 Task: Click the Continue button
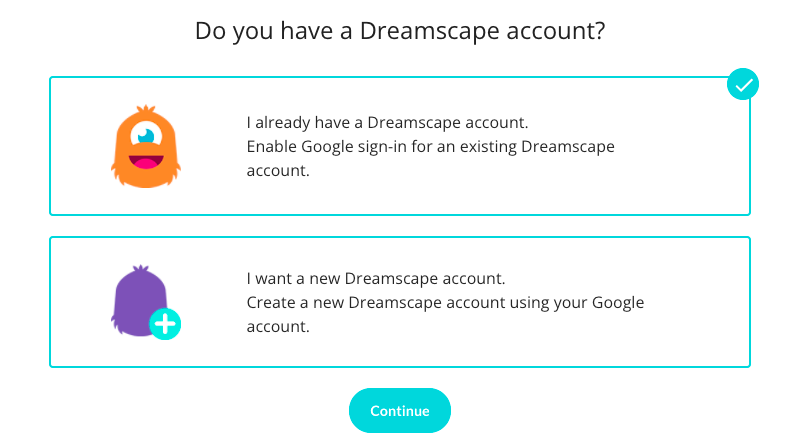(x=400, y=411)
